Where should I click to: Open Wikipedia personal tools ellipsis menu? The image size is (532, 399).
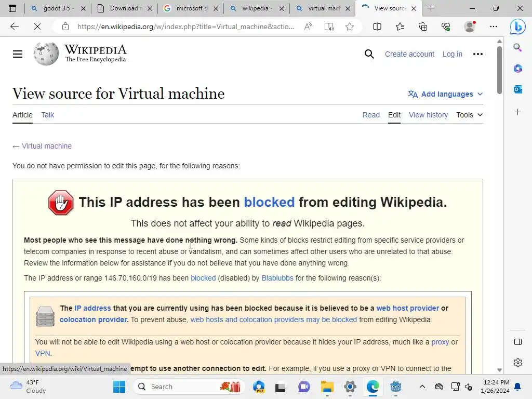click(478, 54)
